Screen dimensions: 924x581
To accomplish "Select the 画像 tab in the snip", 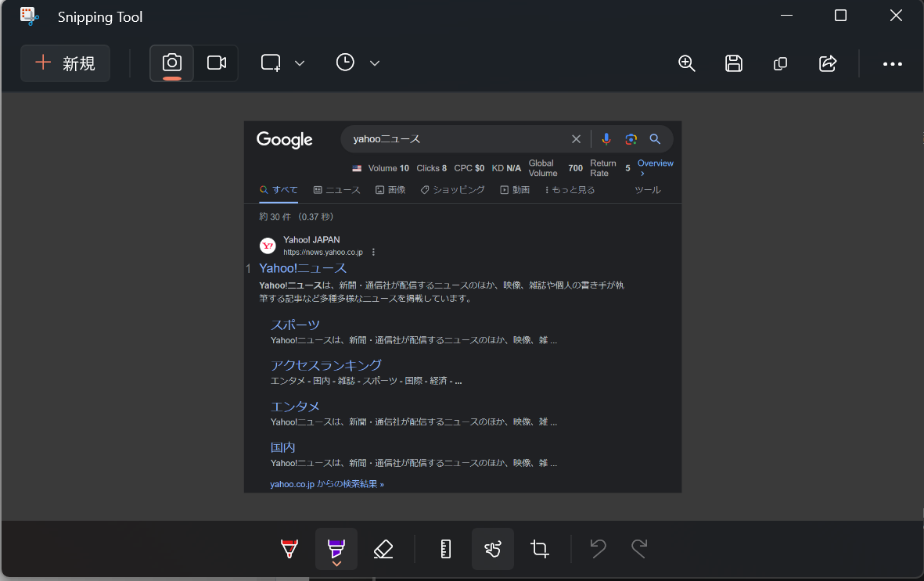I will pyautogui.click(x=390, y=190).
